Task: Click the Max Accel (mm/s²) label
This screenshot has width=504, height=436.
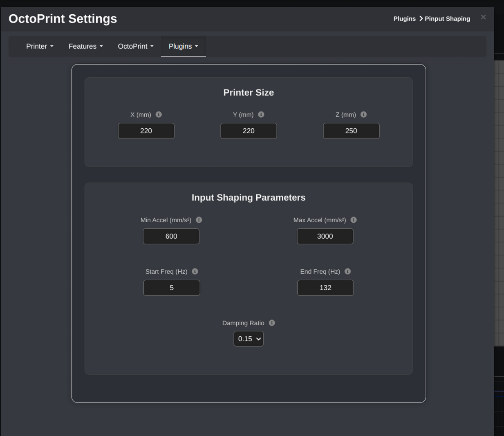Action: pos(320,220)
